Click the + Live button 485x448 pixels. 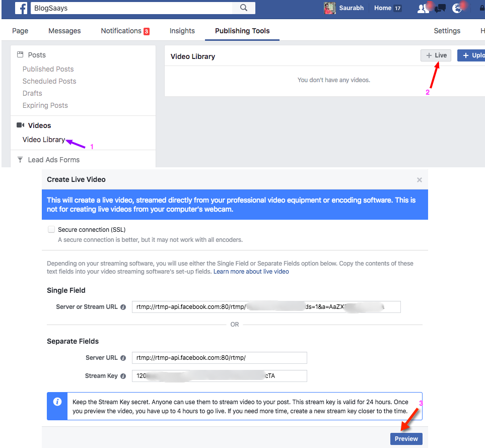coord(436,55)
